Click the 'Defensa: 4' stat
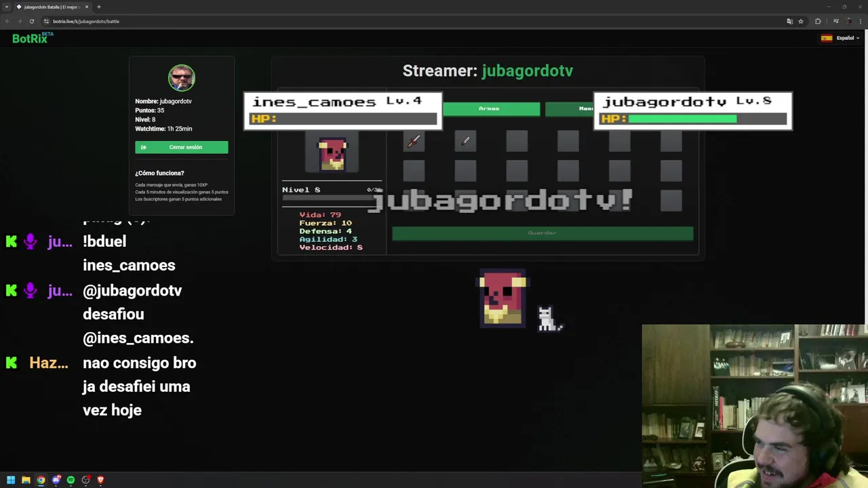The image size is (868, 488). click(x=325, y=231)
